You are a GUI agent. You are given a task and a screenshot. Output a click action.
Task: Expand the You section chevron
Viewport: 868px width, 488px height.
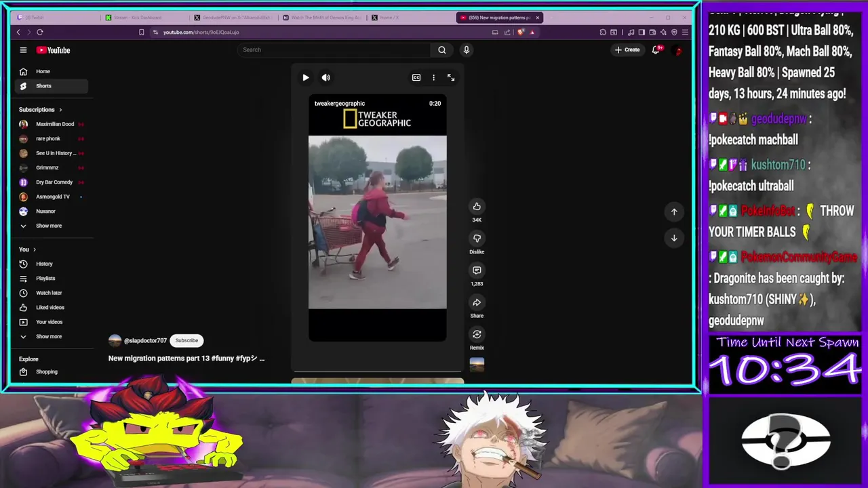(35, 249)
